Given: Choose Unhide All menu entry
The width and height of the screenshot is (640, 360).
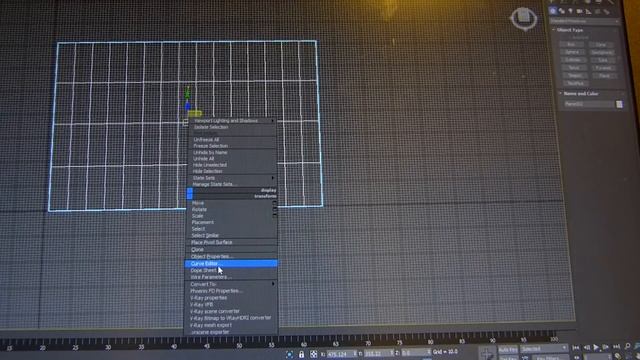Looking at the screenshot, I should pyautogui.click(x=233, y=159).
